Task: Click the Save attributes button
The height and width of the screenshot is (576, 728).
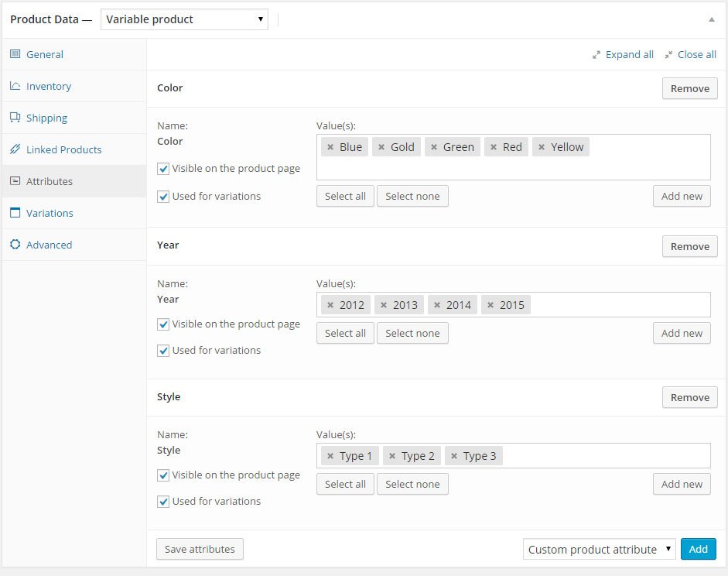Action: point(200,549)
